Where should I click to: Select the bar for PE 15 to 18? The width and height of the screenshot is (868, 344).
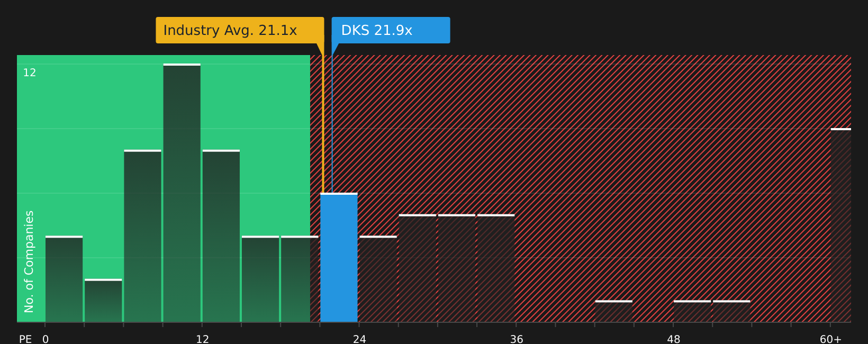pyautogui.click(x=260, y=279)
